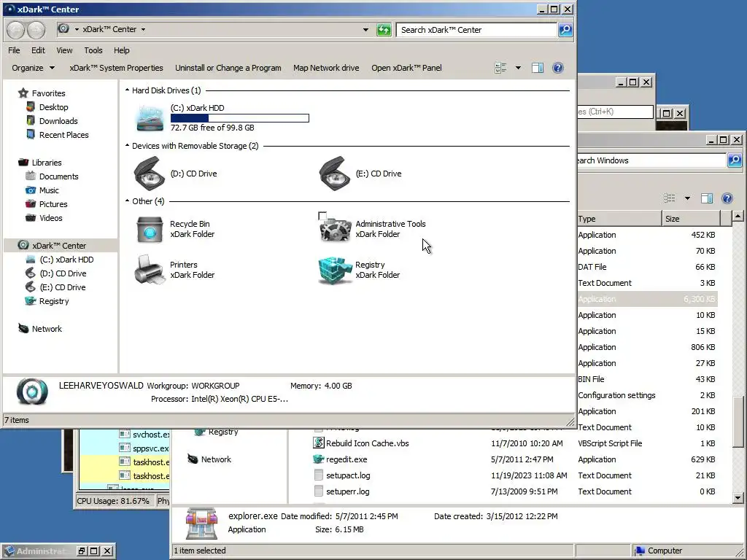Open the address bar history dropdown
747x560 pixels.
tap(365, 29)
